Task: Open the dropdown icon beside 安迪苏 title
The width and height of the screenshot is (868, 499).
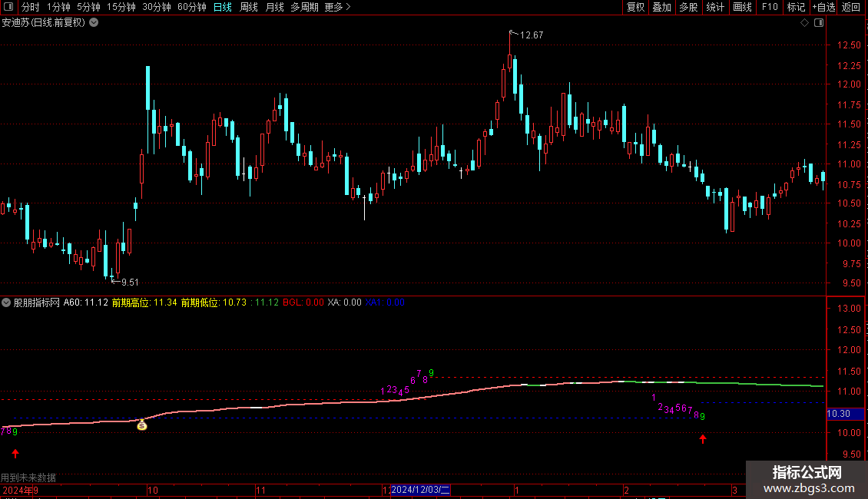Action: 94,23
